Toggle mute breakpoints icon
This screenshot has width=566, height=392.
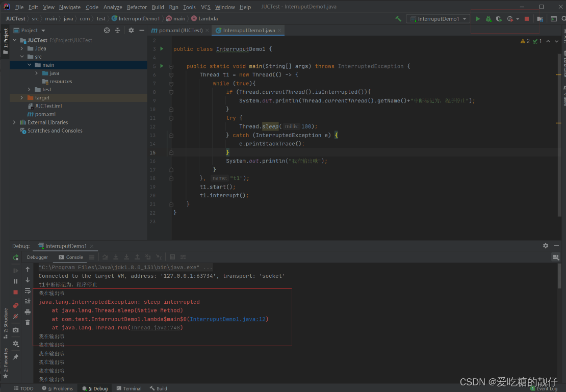pos(15,317)
